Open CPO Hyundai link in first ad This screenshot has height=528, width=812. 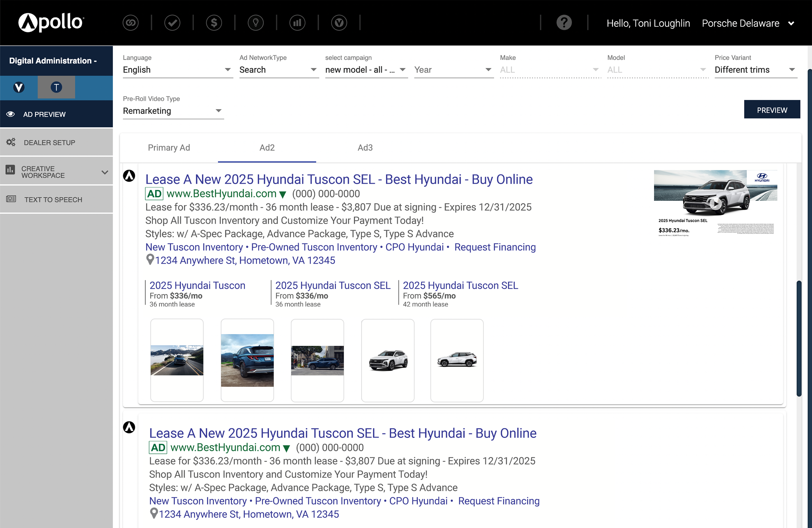point(414,247)
